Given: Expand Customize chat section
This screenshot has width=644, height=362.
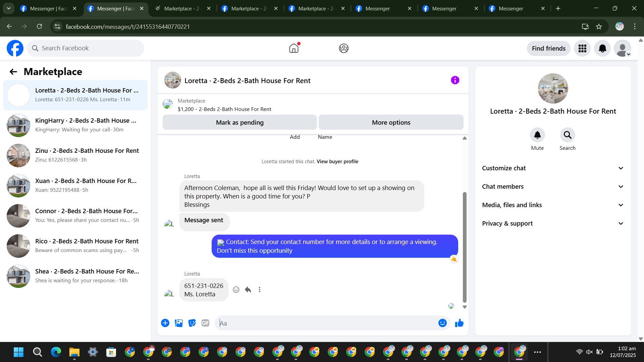Looking at the screenshot, I should (x=553, y=168).
